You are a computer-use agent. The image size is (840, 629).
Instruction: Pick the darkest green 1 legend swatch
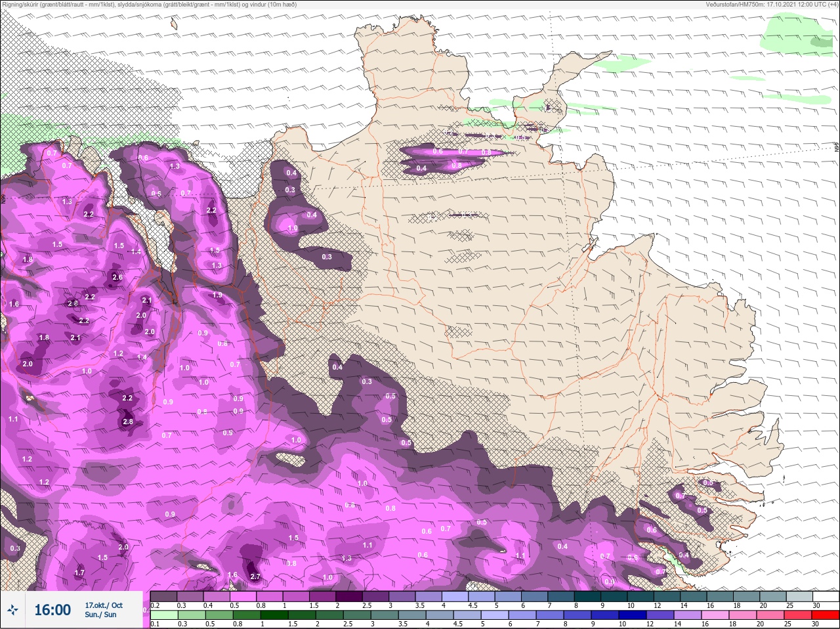click(x=274, y=615)
